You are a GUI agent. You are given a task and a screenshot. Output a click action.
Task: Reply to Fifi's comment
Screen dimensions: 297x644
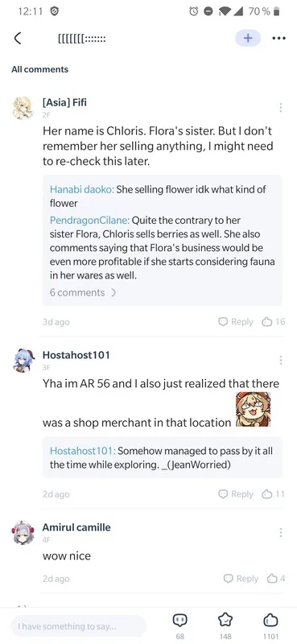[x=236, y=321]
